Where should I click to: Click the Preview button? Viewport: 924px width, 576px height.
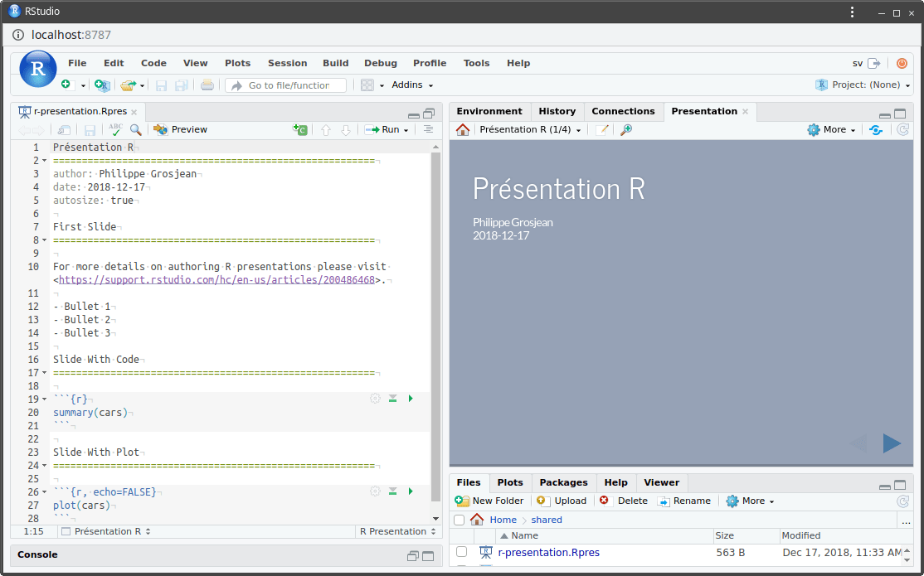point(180,129)
